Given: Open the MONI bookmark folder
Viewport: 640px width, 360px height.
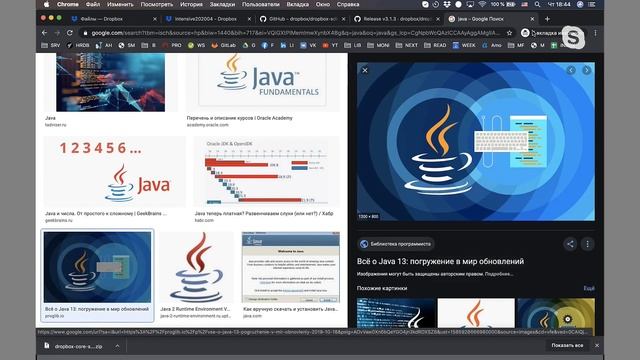Looking at the screenshot, I should pyautogui.click(x=378, y=45).
